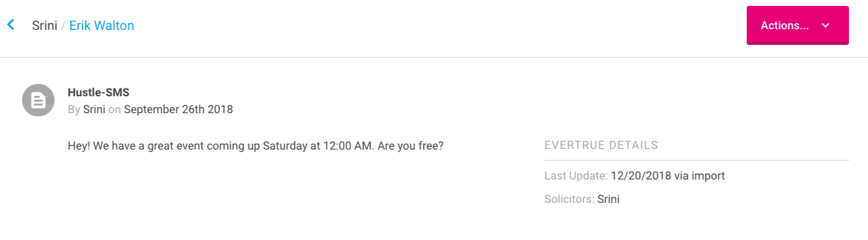This screenshot has height=240, width=868.
Task: Click the slash separator in the breadcrumb
Action: coord(64,25)
